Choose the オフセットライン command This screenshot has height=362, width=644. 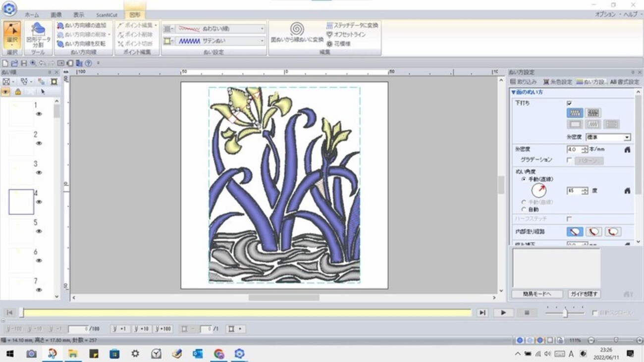tap(346, 35)
